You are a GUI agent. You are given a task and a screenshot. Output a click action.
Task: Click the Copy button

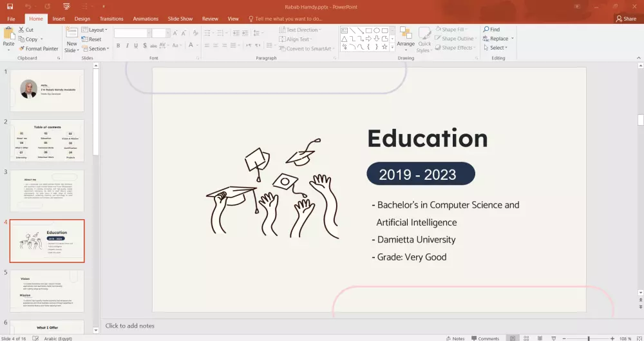pos(28,39)
